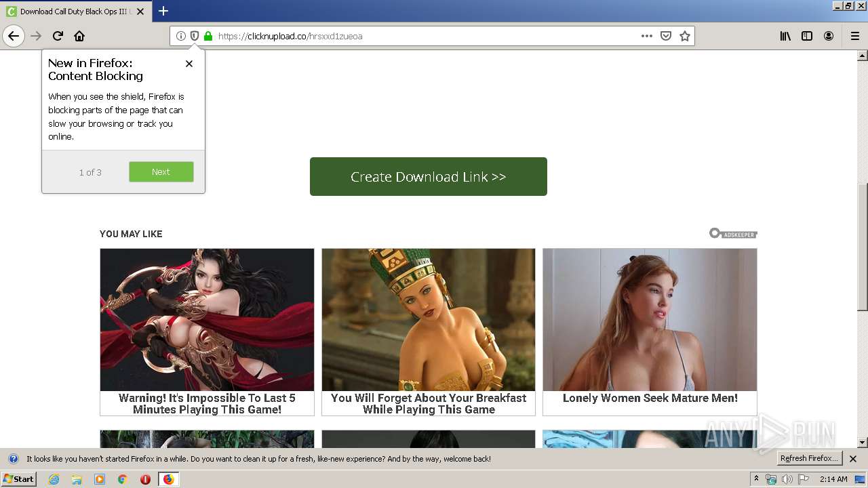The image size is (868, 488).
Task: Click Create Download Link button
Action: click(x=429, y=176)
